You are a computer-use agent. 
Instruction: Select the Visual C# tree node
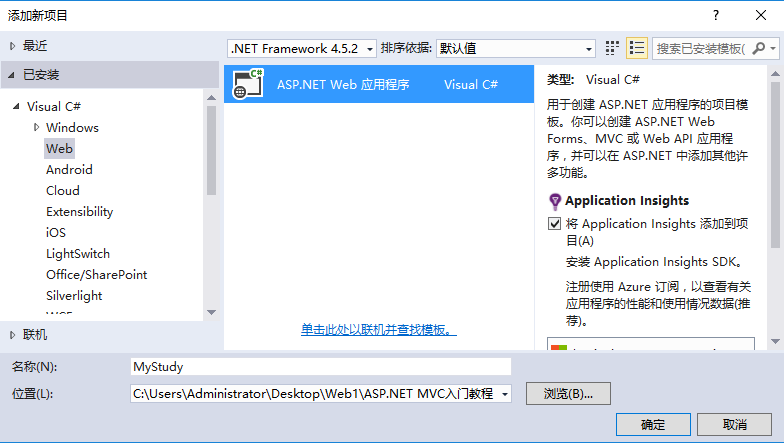click(54, 106)
